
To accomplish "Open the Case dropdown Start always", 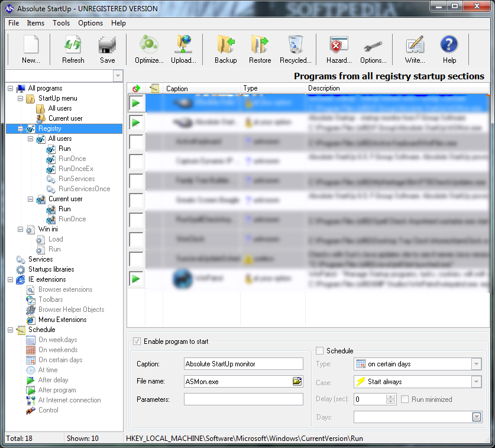I will pyautogui.click(x=477, y=382).
